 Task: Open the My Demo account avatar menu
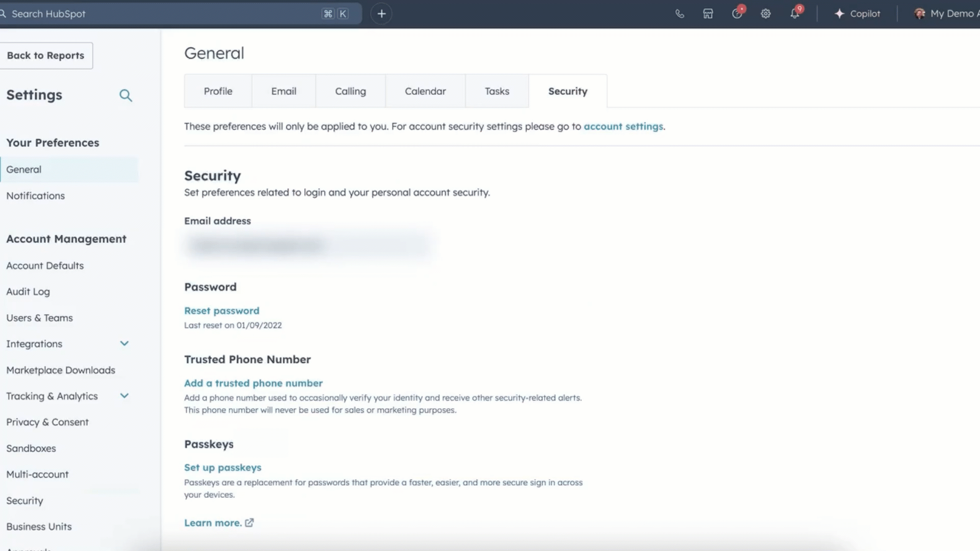920,14
